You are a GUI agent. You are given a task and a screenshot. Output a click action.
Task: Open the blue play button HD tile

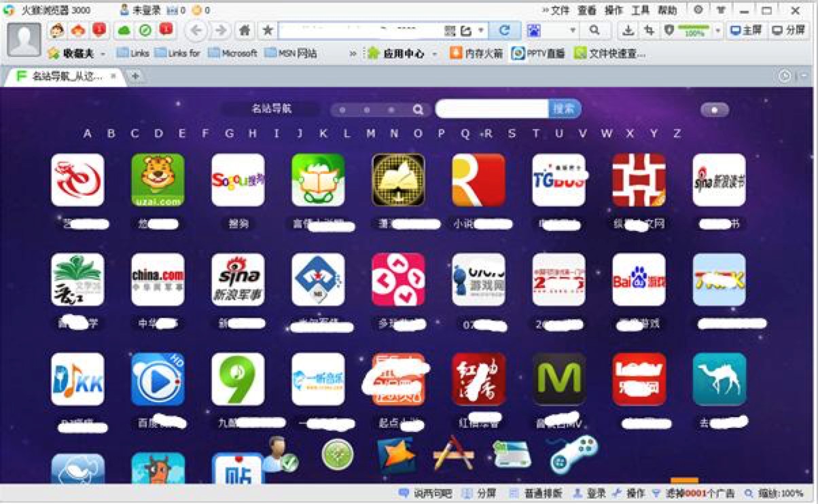click(x=158, y=379)
